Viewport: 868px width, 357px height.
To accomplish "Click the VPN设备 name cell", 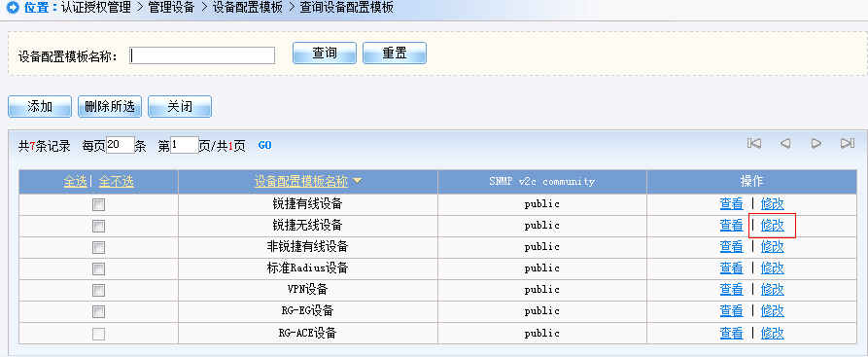I will [x=307, y=289].
